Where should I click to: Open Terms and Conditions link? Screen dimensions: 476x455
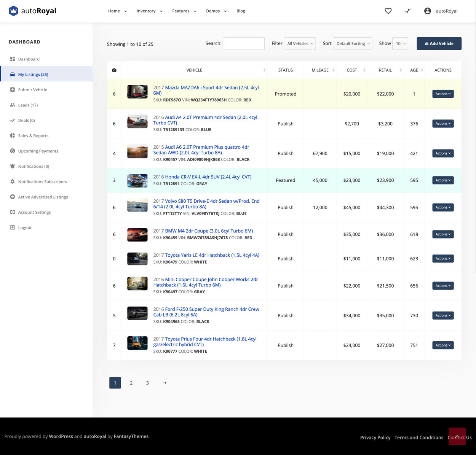[x=419, y=437]
